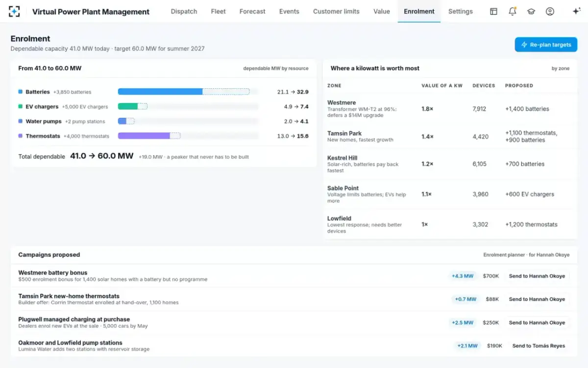Click the +0.7 MW badge
The image size is (588, 368).
coord(465,299)
